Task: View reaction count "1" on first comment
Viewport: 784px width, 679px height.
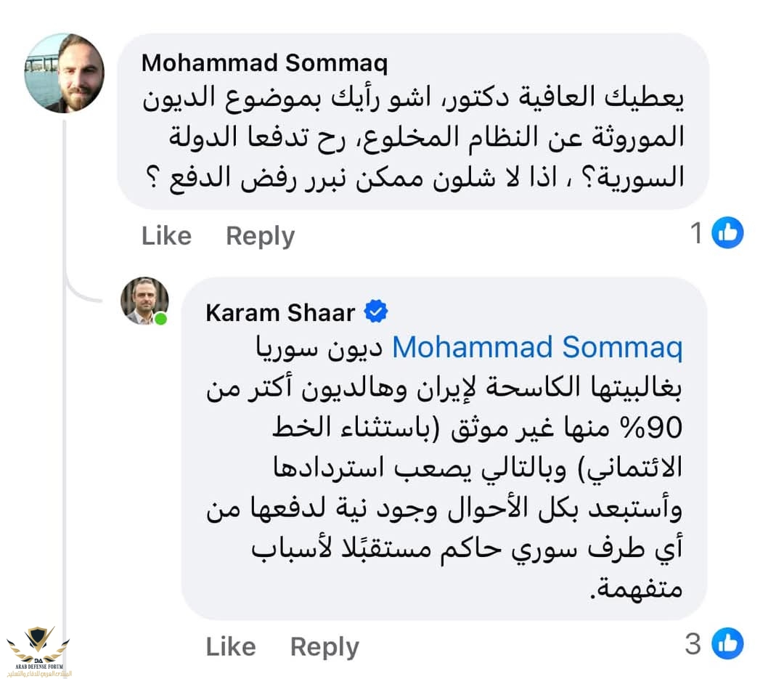Action: pos(696,234)
